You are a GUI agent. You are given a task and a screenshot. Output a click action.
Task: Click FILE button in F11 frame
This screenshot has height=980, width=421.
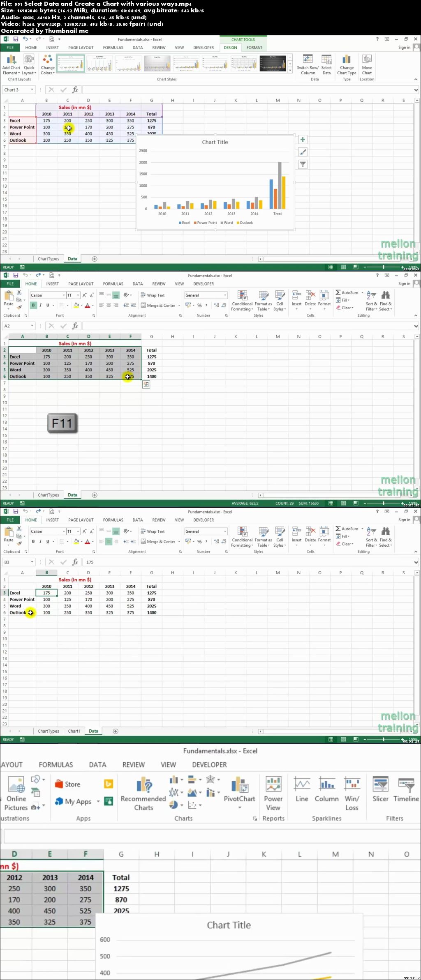(x=10, y=284)
